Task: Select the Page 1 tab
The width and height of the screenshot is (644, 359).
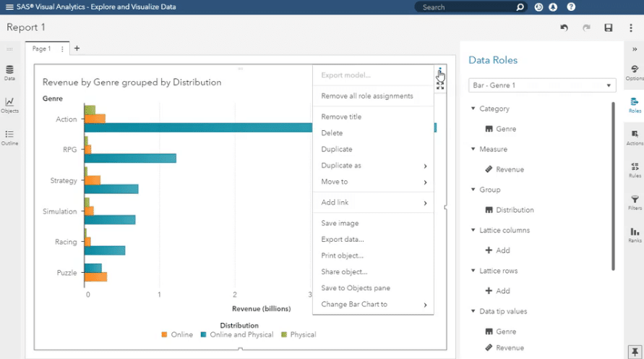Action: click(41, 48)
